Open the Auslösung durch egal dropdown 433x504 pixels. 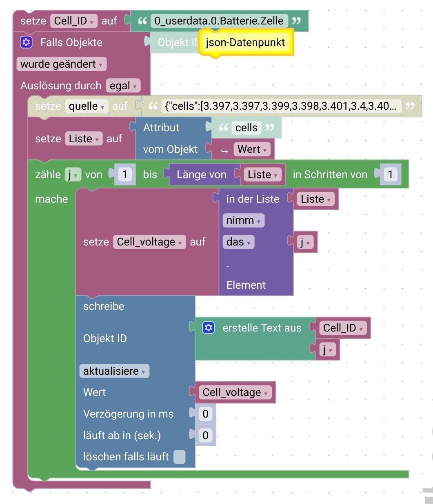tap(123, 86)
